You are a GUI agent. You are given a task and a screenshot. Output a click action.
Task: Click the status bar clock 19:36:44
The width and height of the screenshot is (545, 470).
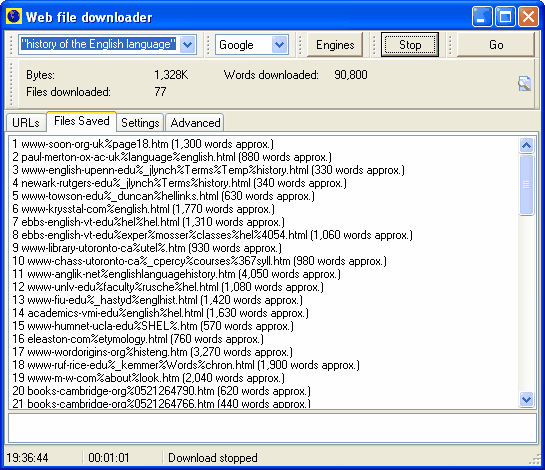pyautogui.click(x=27, y=457)
